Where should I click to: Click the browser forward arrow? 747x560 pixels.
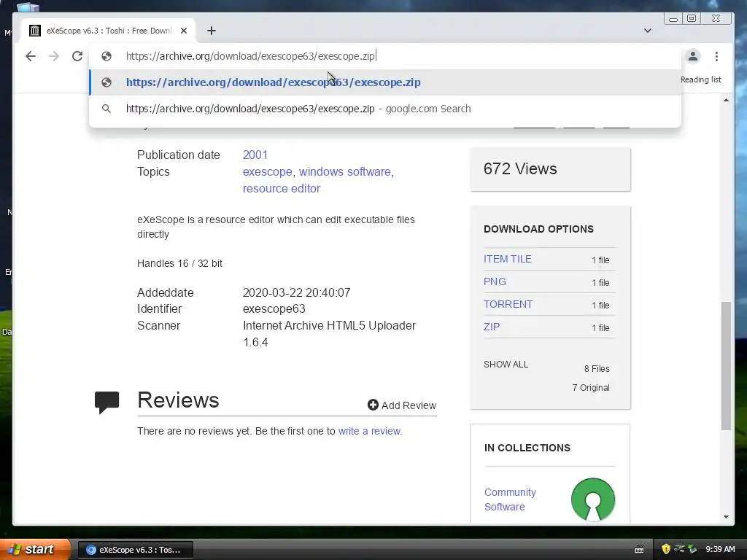click(x=54, y=56)
